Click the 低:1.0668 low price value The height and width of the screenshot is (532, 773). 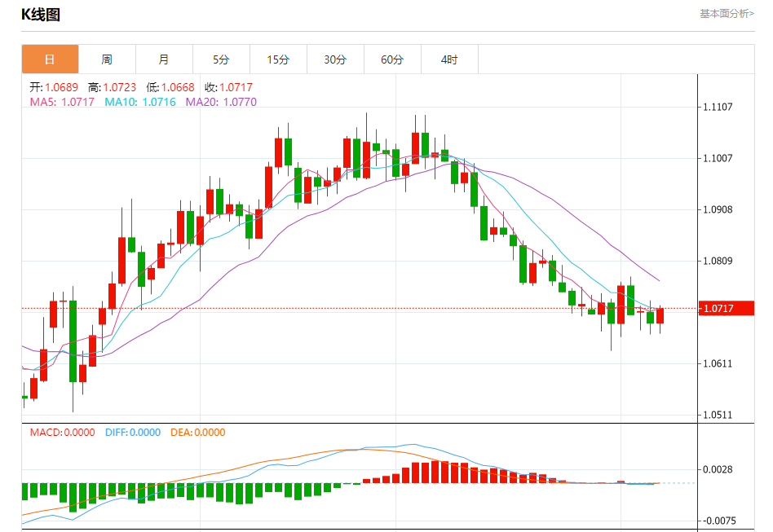click(170, 88)
